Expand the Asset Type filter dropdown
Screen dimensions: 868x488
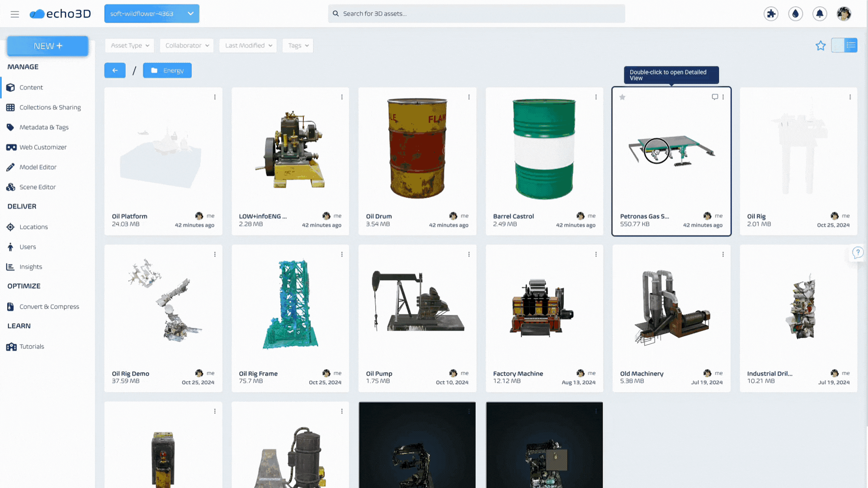130,46
